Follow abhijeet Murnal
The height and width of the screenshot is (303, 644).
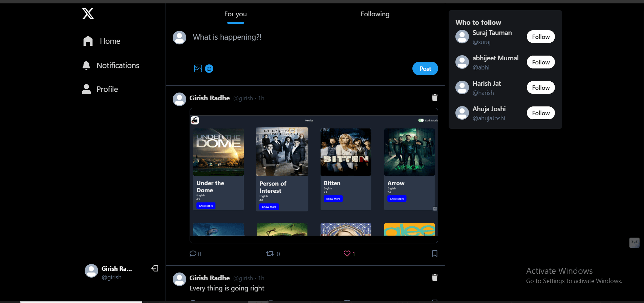(x=541, y=62)
